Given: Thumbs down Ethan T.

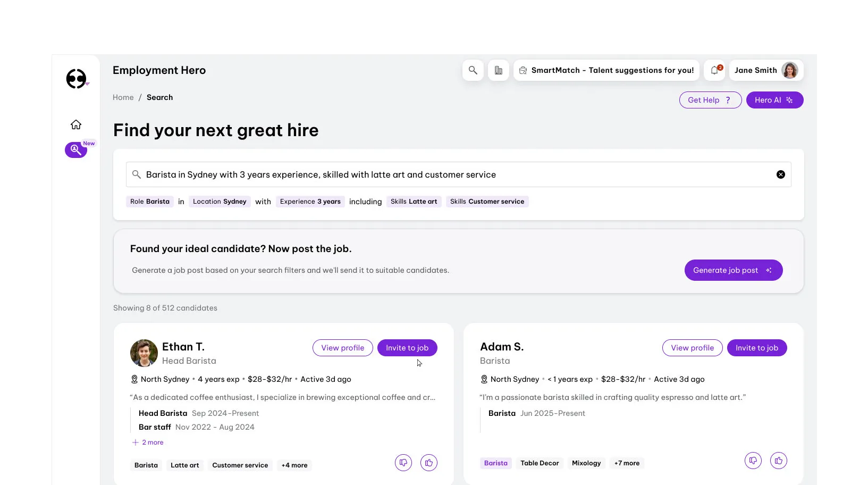Looking at the screenshot, I should (403, 463).
